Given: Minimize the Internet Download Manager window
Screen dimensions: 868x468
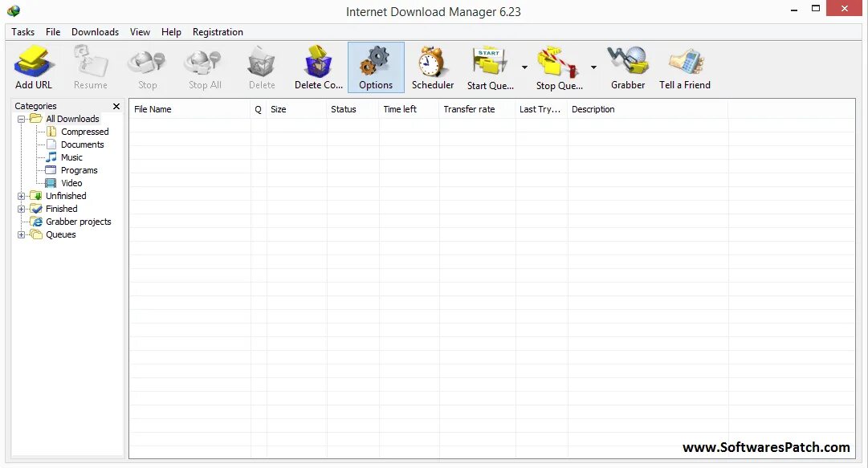Looking at the screenshot, I should coord(794,10).
